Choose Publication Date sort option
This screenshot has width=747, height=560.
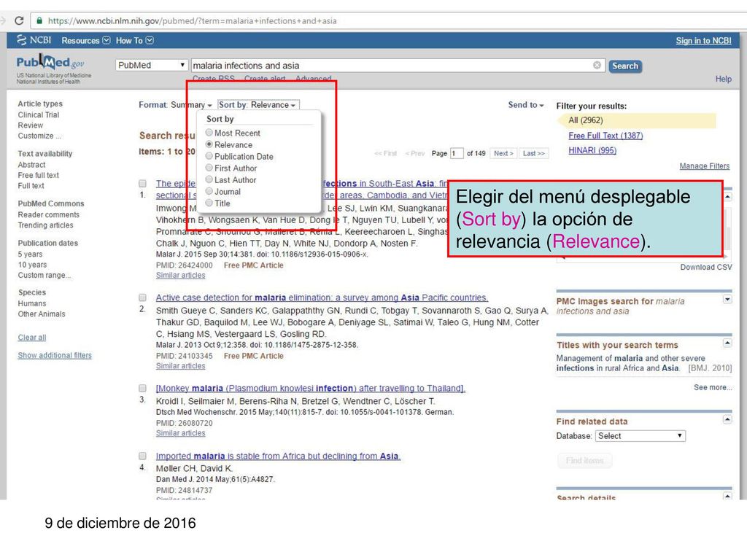pos(239,156)
